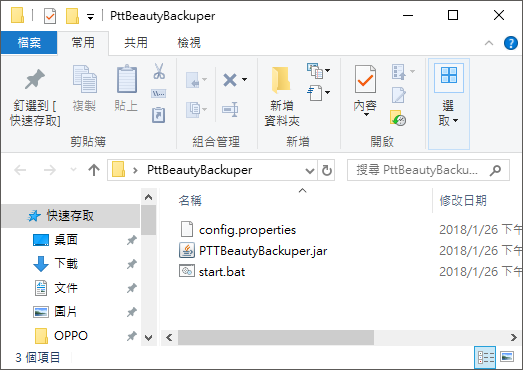
Task: Click the Properties checkmark icon
Action: 365,79
